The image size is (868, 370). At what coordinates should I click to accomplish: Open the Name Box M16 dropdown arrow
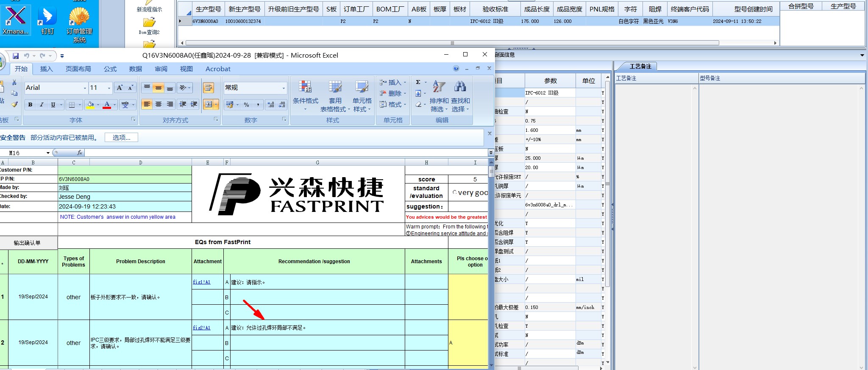pos(48,153)
